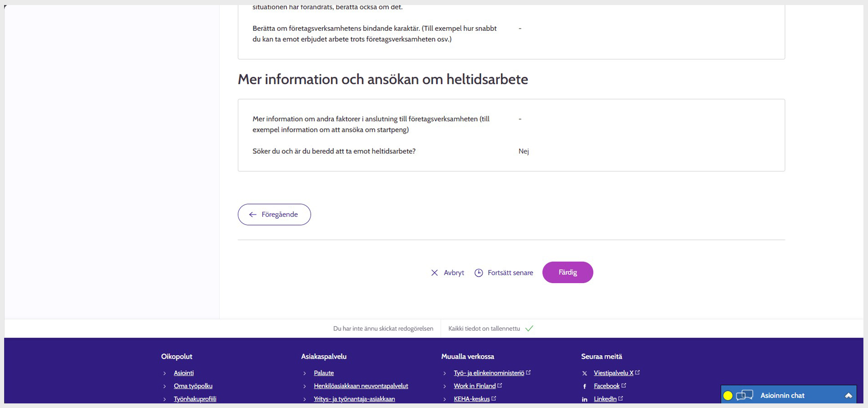
Task: Click the Facebook f icon
Action: click(585, 386)
